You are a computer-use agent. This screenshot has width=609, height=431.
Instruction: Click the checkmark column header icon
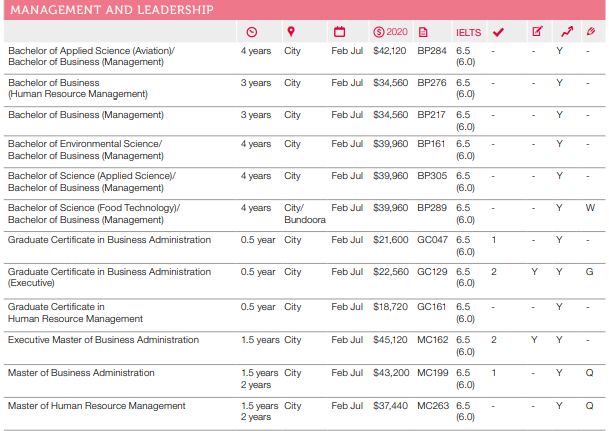tap(498, 31)
